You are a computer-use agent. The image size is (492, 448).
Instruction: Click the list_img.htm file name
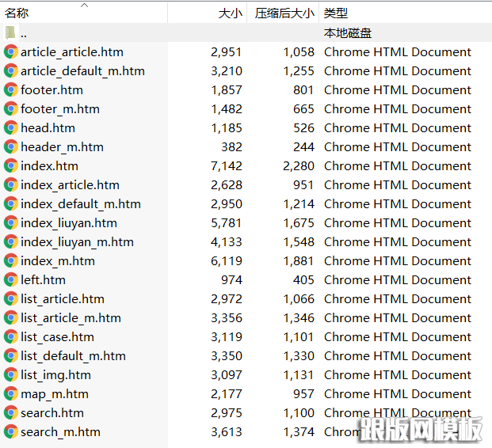coord(55,375)
